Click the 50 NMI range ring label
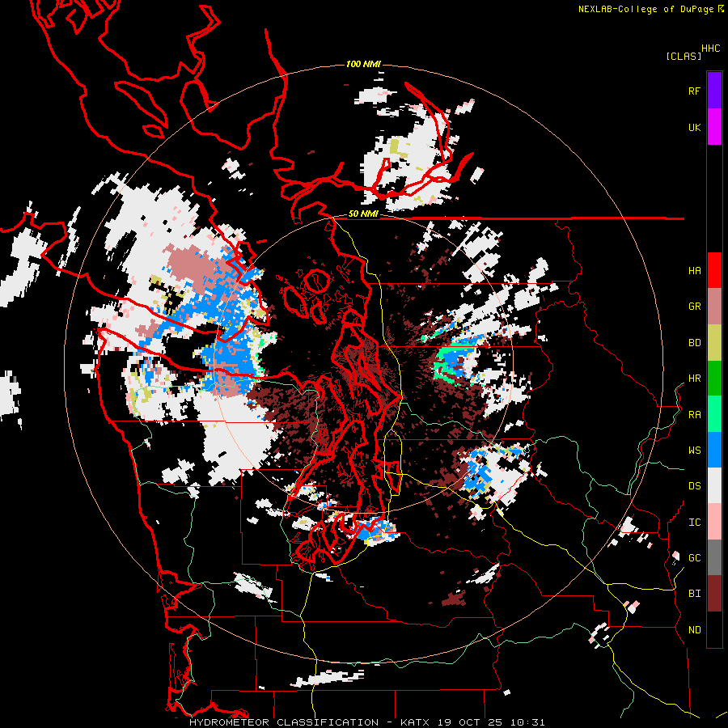 363,214
